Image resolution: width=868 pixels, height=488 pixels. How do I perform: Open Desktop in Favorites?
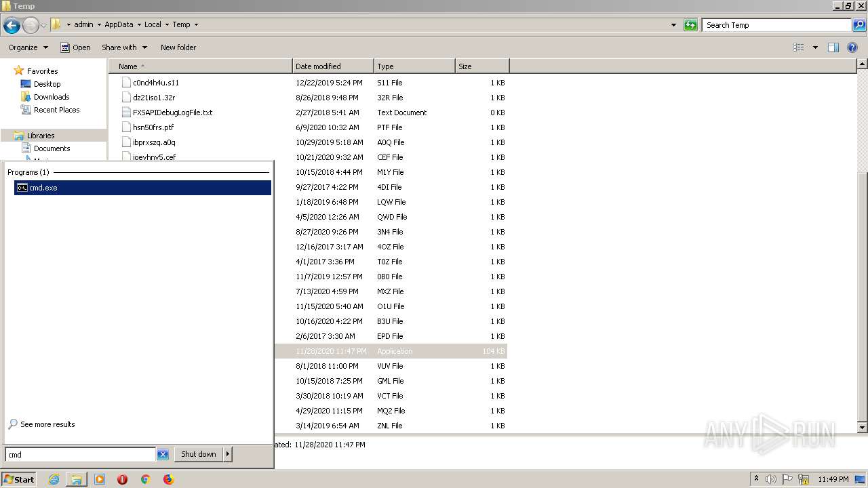coord(47,84)
